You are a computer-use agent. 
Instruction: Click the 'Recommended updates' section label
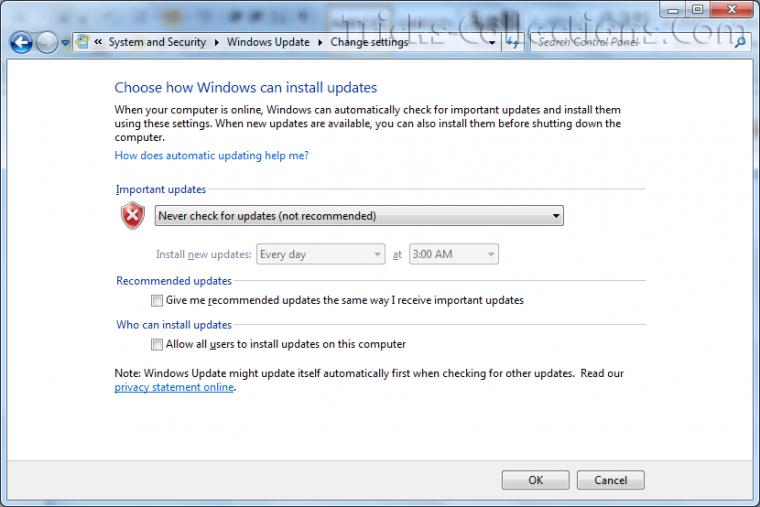(174, 281)
